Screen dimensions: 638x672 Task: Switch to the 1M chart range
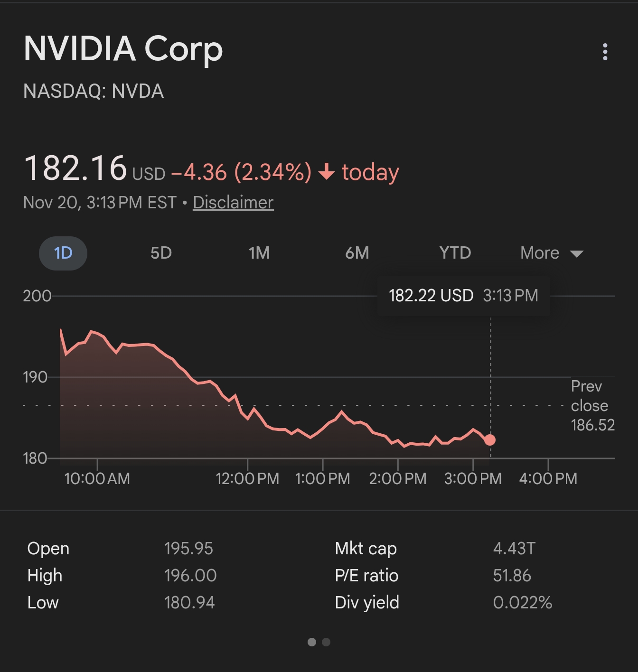(x=259, y=253)
